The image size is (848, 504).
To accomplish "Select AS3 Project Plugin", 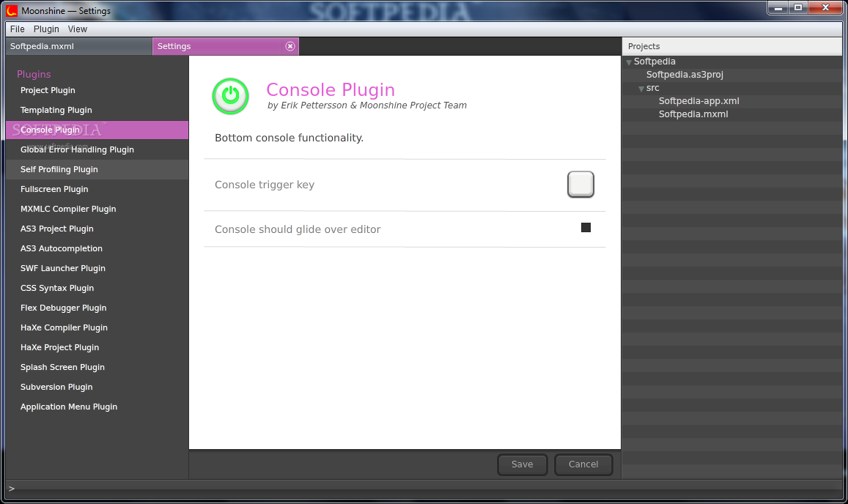I will click(97, 229).
